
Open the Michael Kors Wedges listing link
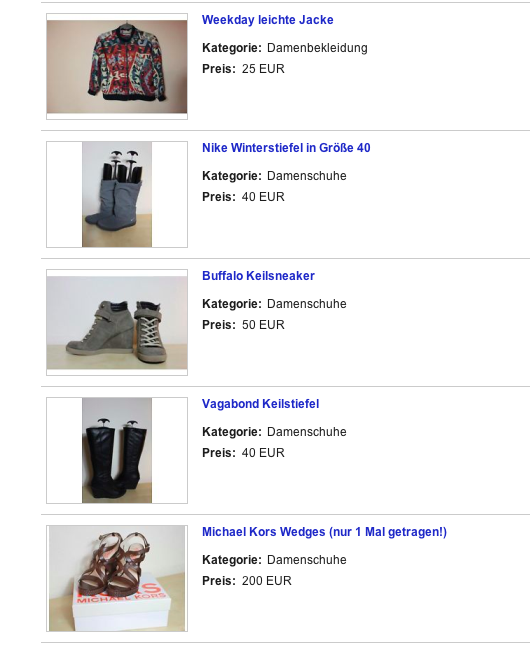[324, 531]
